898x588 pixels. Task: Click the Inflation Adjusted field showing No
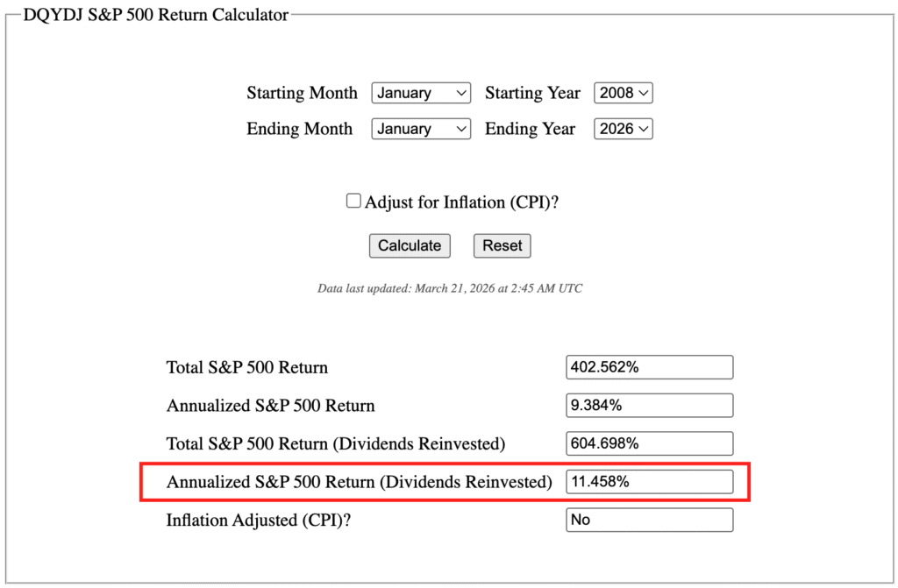click(649, 520)
